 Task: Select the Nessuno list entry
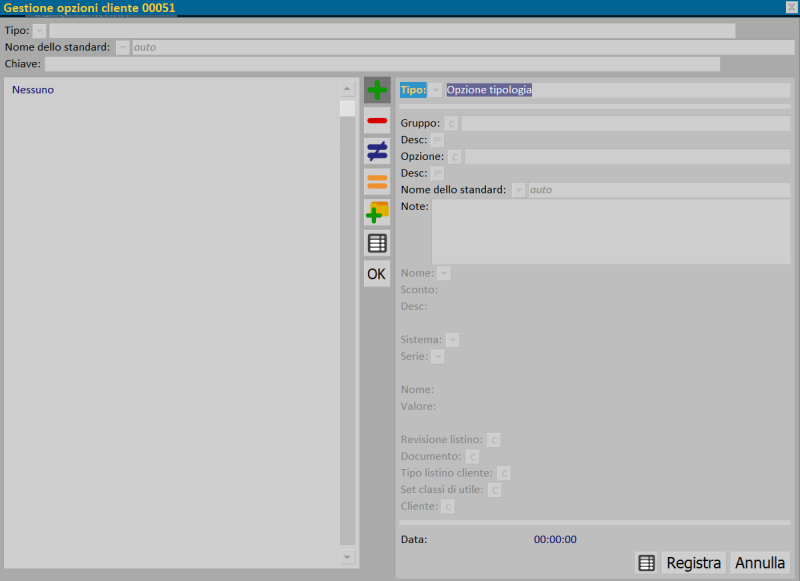coord(33,90)
